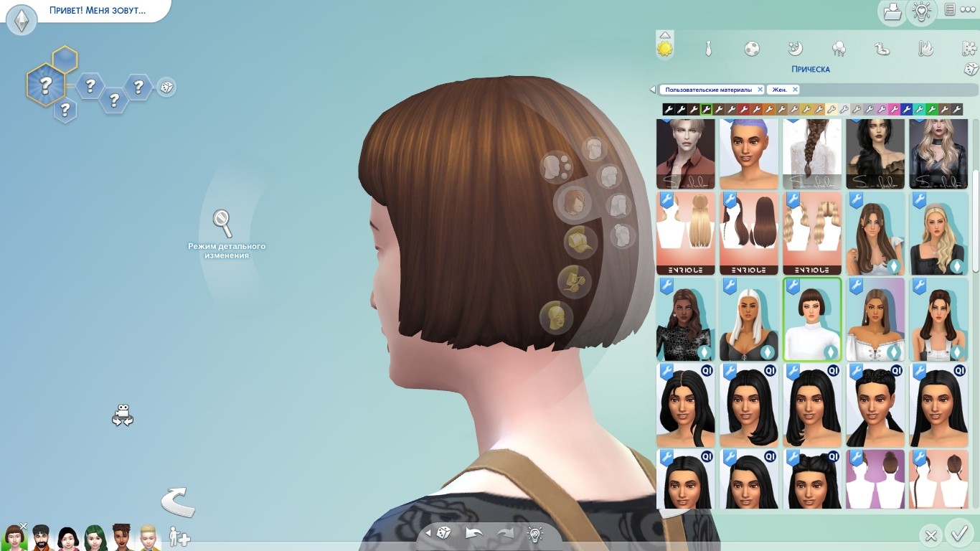Open the Sleepwear moon outfit category
Image resolution: width=980 pixels, height=551 pixels.
[x=795, y=49]
